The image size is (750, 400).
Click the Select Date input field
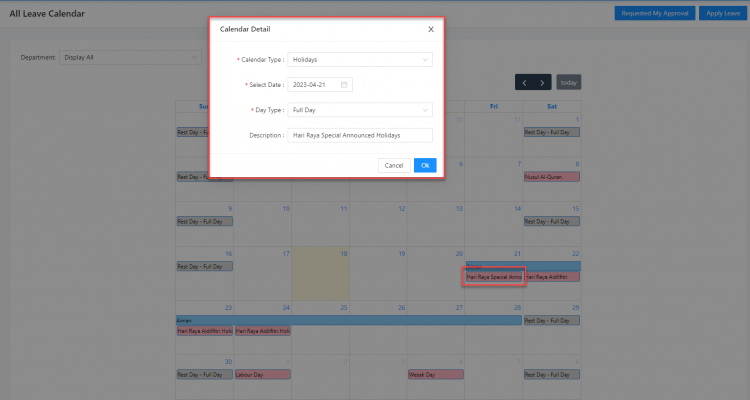pyautogui.click(x=320, y=84)
